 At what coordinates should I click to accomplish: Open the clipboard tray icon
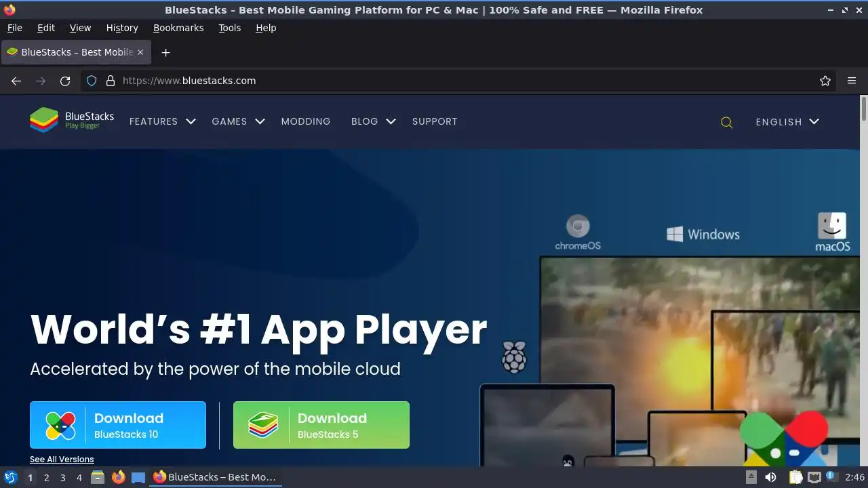coord(795,477)
